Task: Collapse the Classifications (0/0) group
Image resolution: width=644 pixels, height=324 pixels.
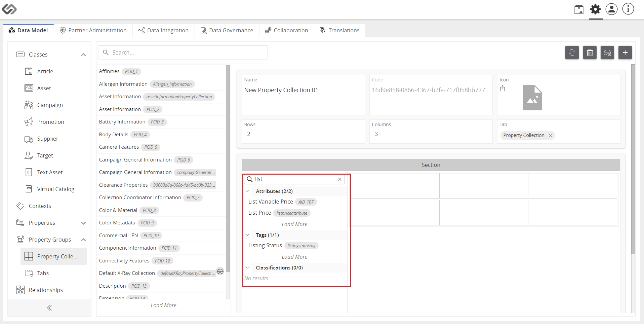Action: point(248,267)
